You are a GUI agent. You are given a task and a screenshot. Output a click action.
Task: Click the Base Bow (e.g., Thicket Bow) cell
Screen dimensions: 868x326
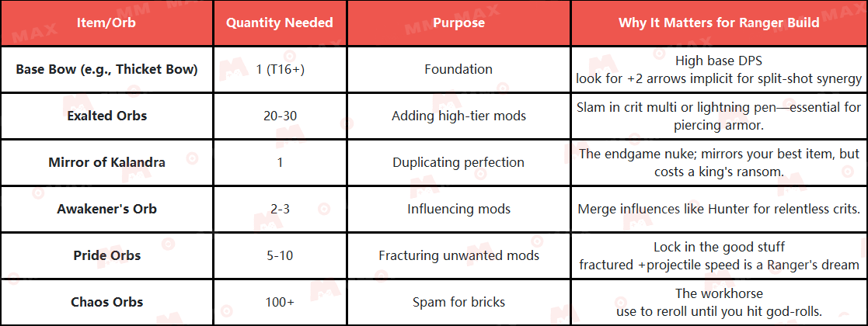(x=106, y=69)
